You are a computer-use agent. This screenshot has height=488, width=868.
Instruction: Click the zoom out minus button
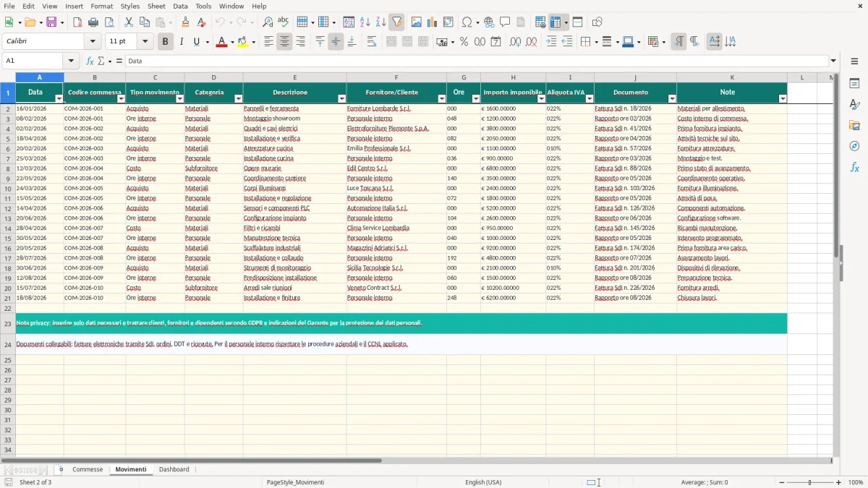pyautogui.click(x=781, y=482)
